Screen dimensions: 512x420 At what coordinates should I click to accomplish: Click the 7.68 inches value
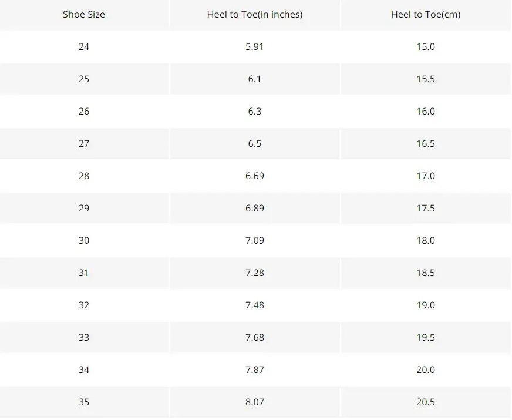(255, 338)
